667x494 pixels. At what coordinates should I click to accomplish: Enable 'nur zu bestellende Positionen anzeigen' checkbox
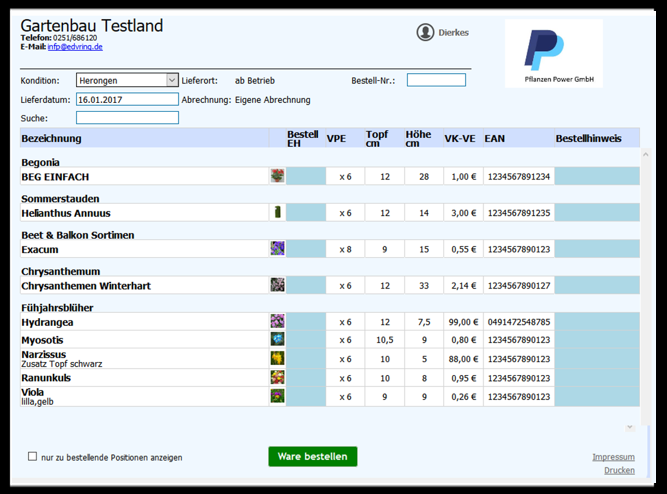[x=33, y=457]
